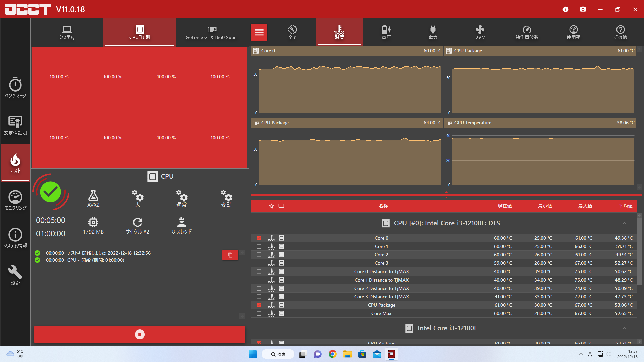The height and width of the screenshot is (362, 644).
Task: Open the ベンチマーク benchmark section
Action: [15, 87]
